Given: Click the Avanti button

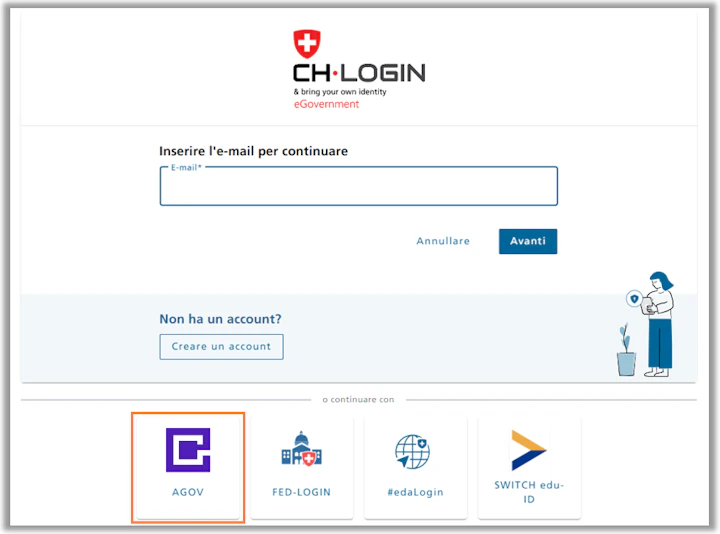Looking at the screenshot, I should click(528, 241).
